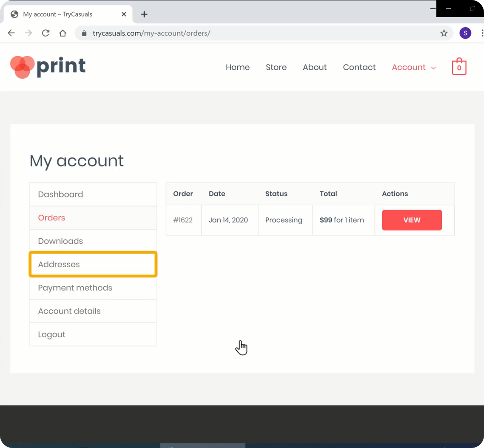This screenshot has width=484, height=448.
Task: Click the Actions column header
Action: (x=395, y=194)
